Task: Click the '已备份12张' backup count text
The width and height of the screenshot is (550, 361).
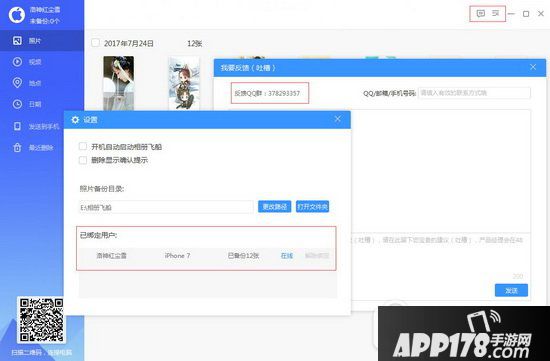Action: 243,256
